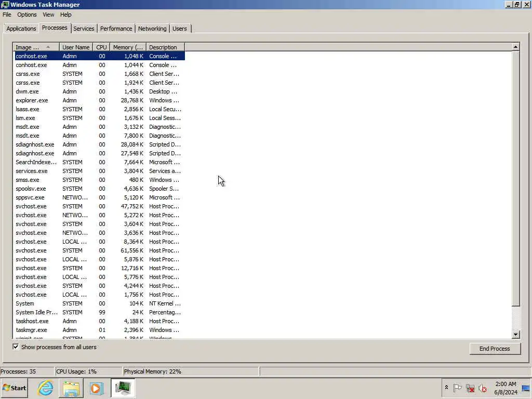Open the Options menu

coord(27,15)
